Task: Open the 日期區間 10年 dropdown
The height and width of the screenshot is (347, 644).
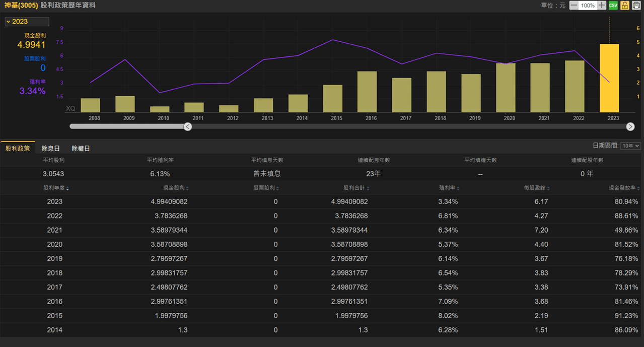Action: pos(630,146)
